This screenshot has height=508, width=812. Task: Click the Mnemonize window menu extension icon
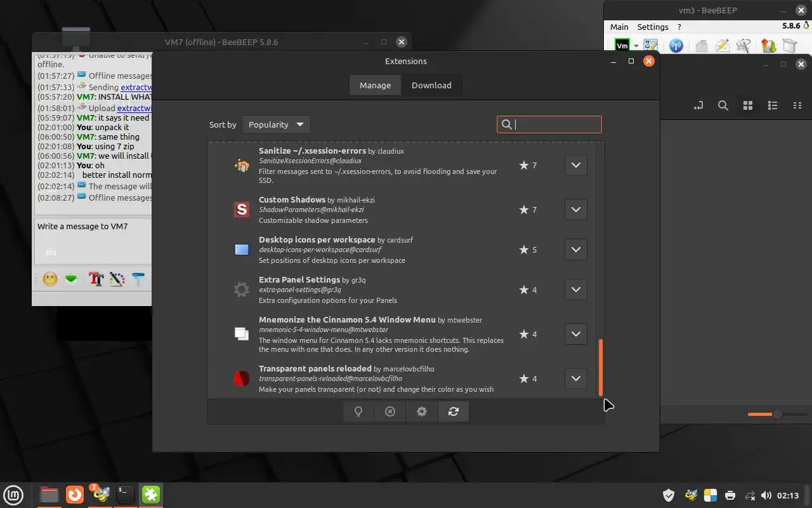pyautogui.click(x=242, y=334)
